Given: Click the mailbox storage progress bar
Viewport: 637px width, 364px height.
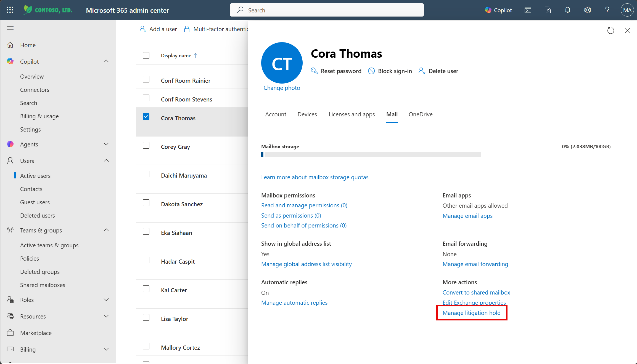Looking at the screenshot, I should coord(371,154).
